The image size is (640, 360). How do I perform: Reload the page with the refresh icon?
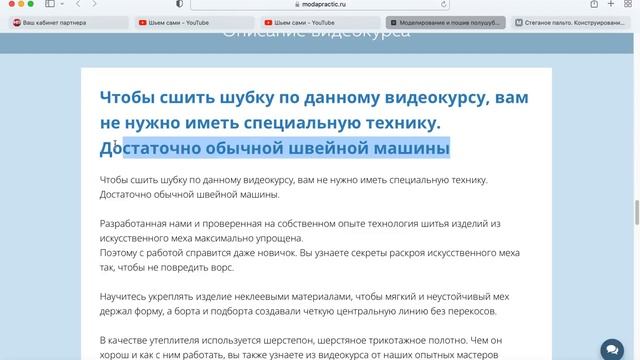click(444, 4)
